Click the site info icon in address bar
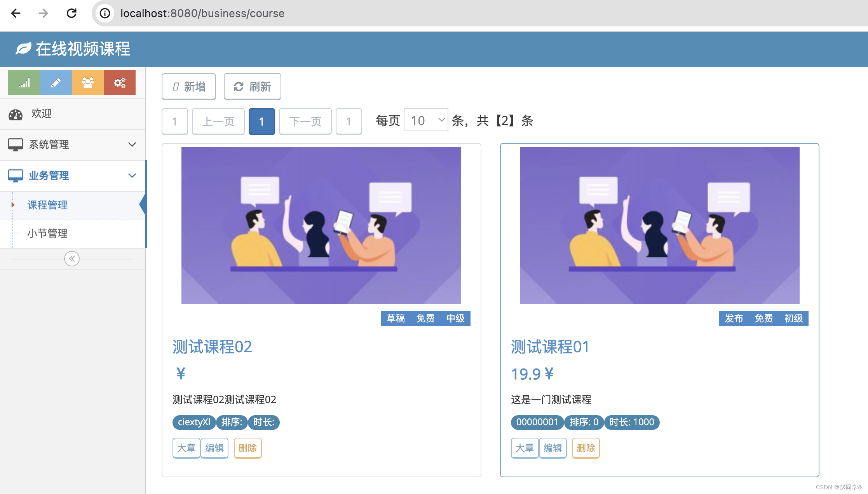Screen dimensions: 868x494 click(x=105, y=13)
